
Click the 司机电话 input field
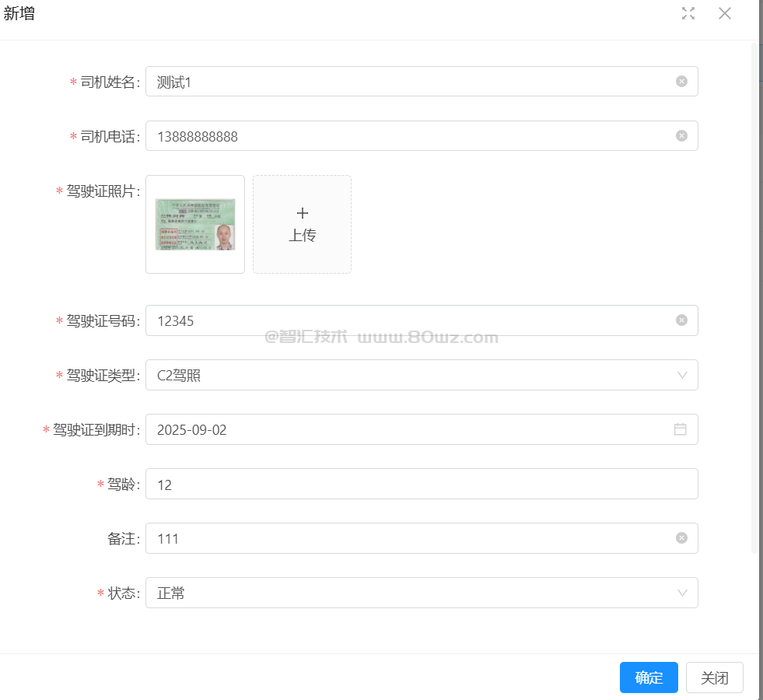tap(422, 135)
